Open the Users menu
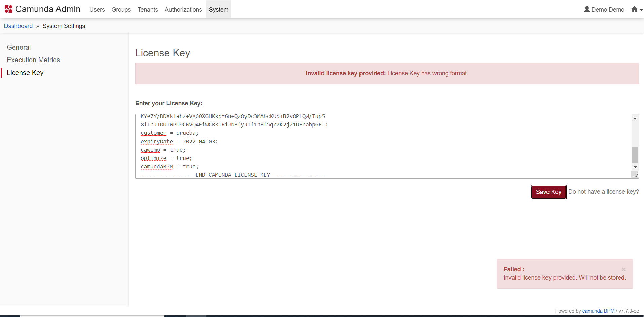This screenshot has height=317, width=644. (97, 10)
